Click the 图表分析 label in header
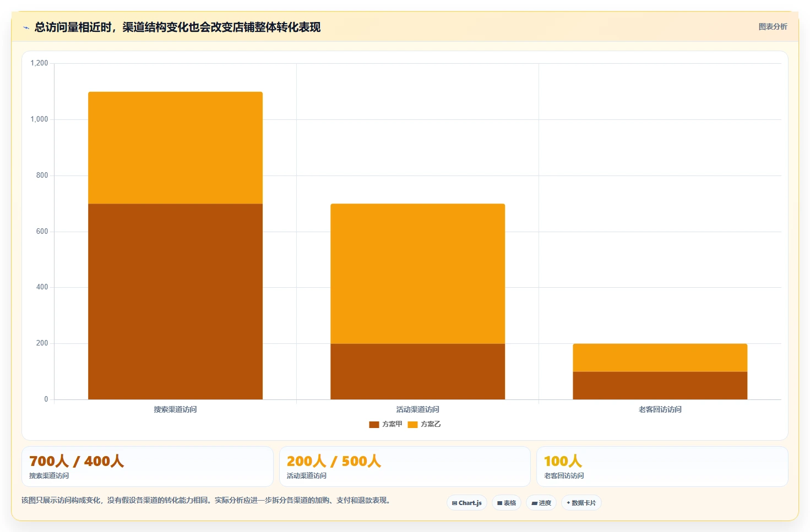 [773, 26]
